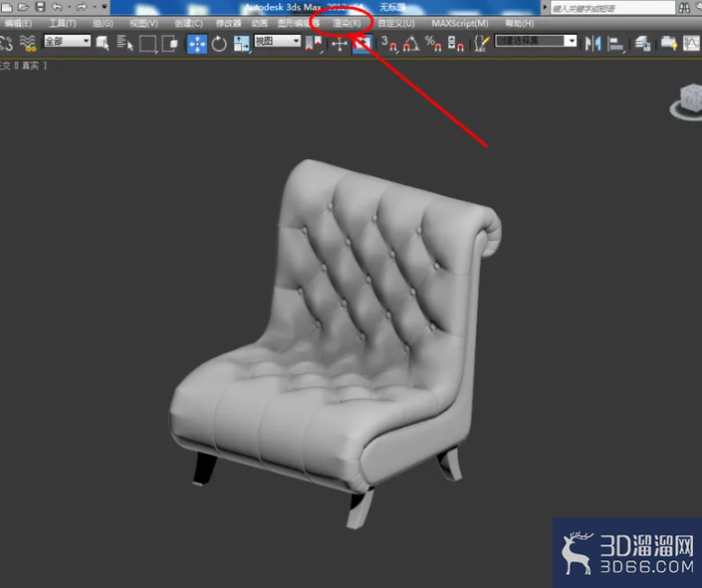This screenshot has height=588, width=702.
Task: Click the New Scene icon
Action: (x=7, y=7)
